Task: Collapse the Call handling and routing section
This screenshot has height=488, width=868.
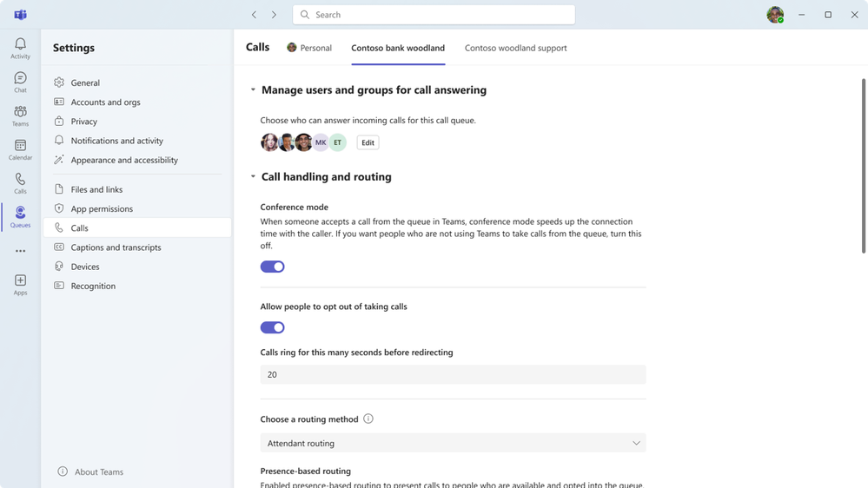Action: click(253, 177)
